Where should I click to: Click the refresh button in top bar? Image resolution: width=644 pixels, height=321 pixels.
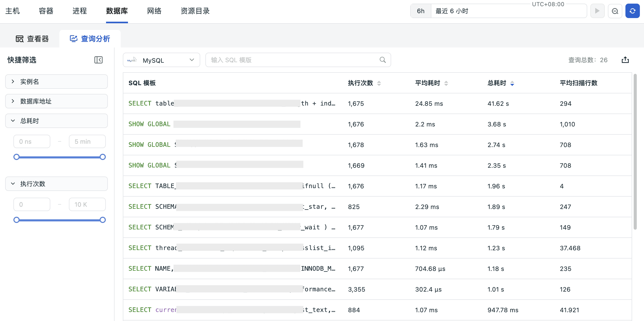point(632,11)
